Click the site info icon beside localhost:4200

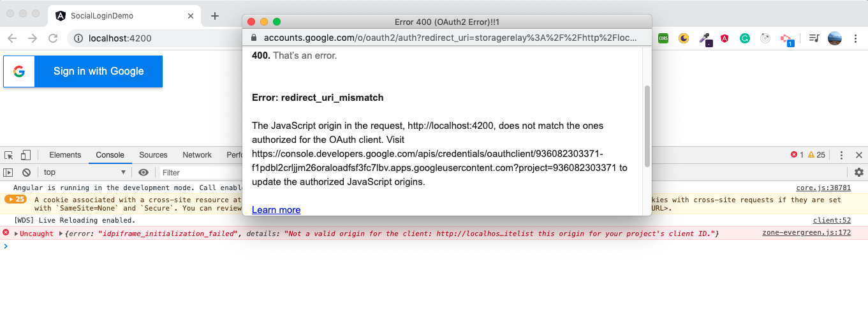click(78, 38)
